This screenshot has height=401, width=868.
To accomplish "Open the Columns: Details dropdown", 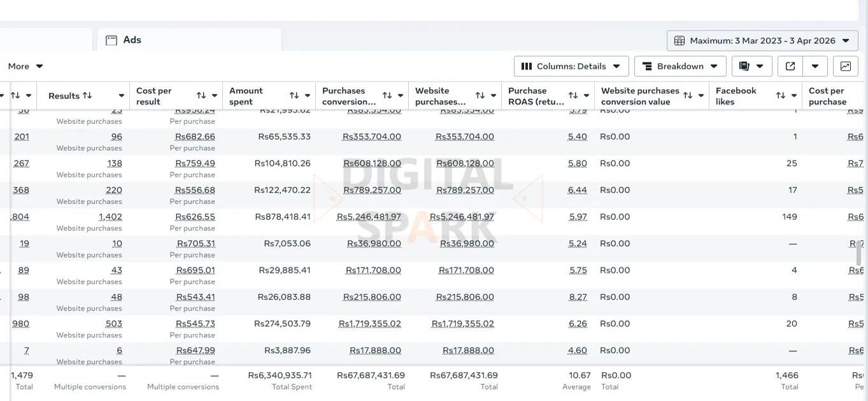I will pos(571,66).
